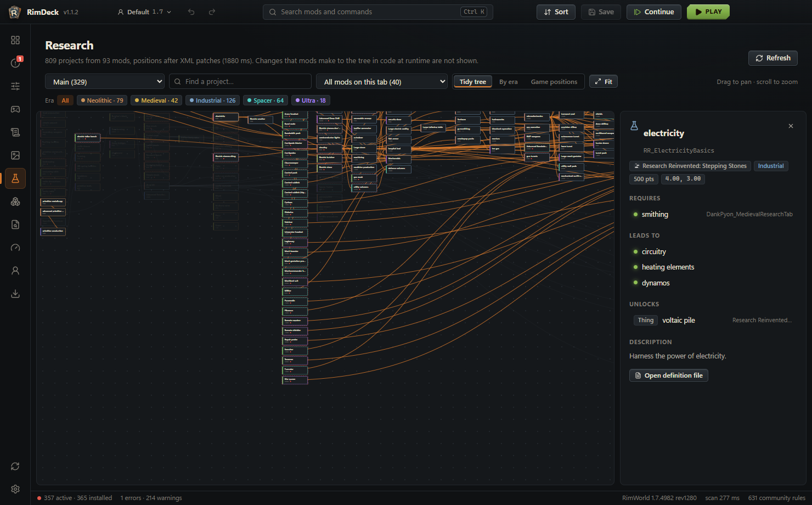Click the Fit button
This screenshot has width=812, height=505.
click(604, 82)
